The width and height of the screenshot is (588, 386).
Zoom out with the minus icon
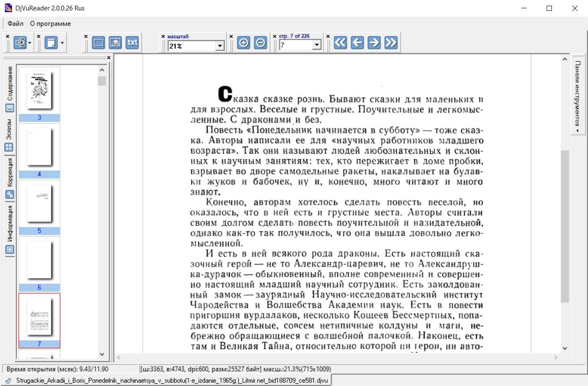click(x=260, y=43)
